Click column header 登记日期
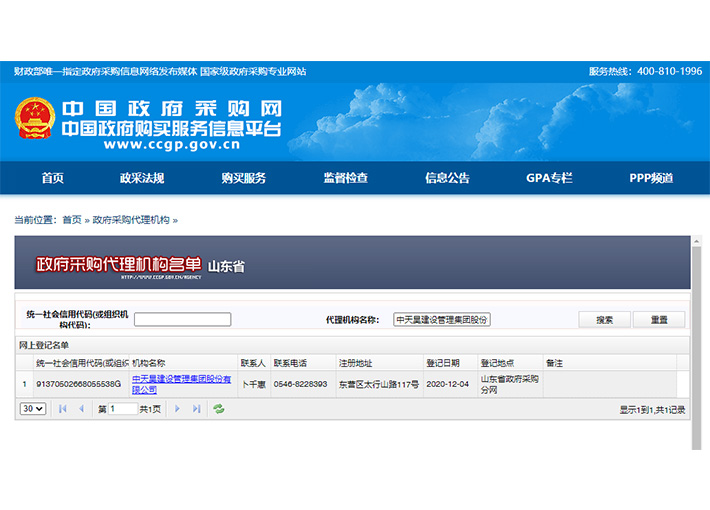This screenshot has height=510, width=710. click(451, 363)
